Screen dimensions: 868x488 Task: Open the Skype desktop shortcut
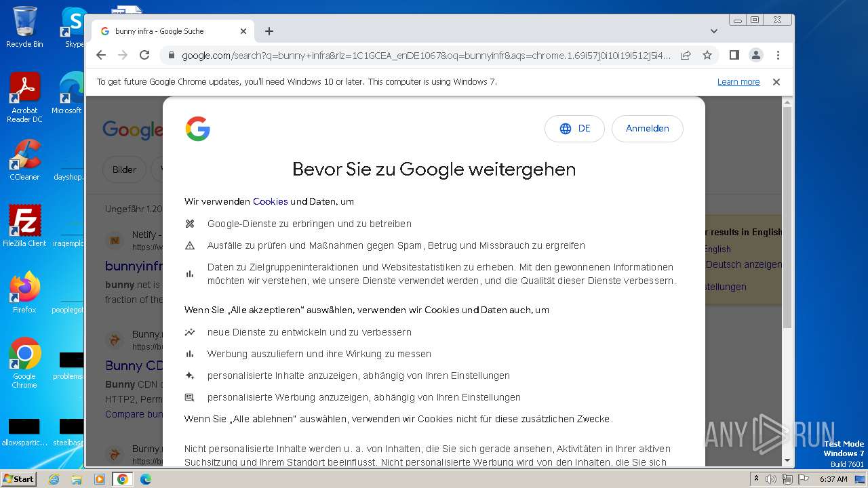coord(73,27)
